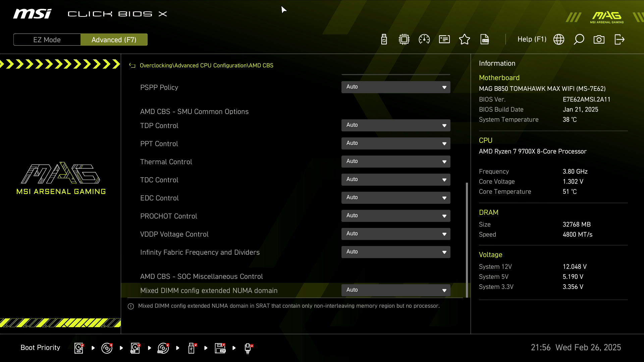Select the Advanced (F7) tab
This screenshot has width=644, height=362.
click(x=114, y=39)
